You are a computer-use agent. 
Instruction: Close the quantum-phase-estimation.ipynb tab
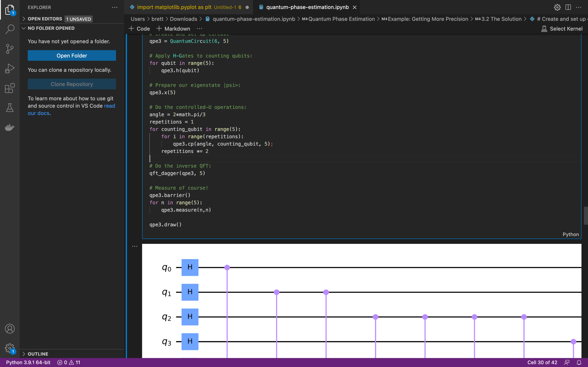coord(354,7)
